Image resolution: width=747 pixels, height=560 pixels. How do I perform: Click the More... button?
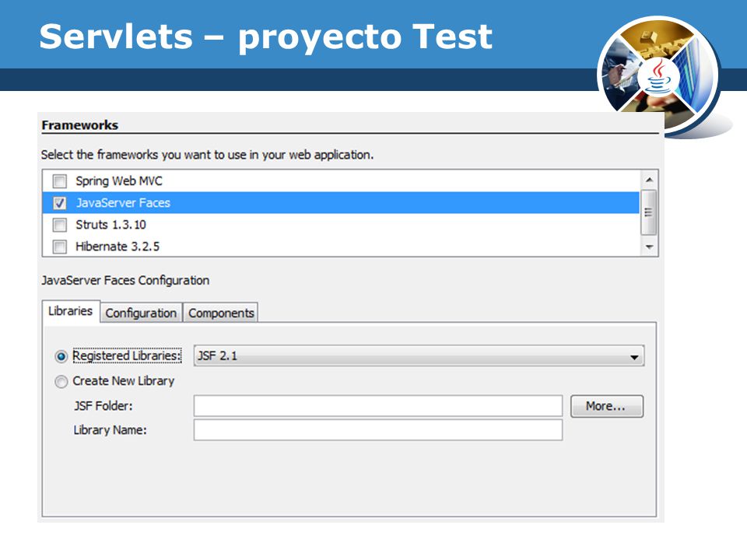(607, 406)
